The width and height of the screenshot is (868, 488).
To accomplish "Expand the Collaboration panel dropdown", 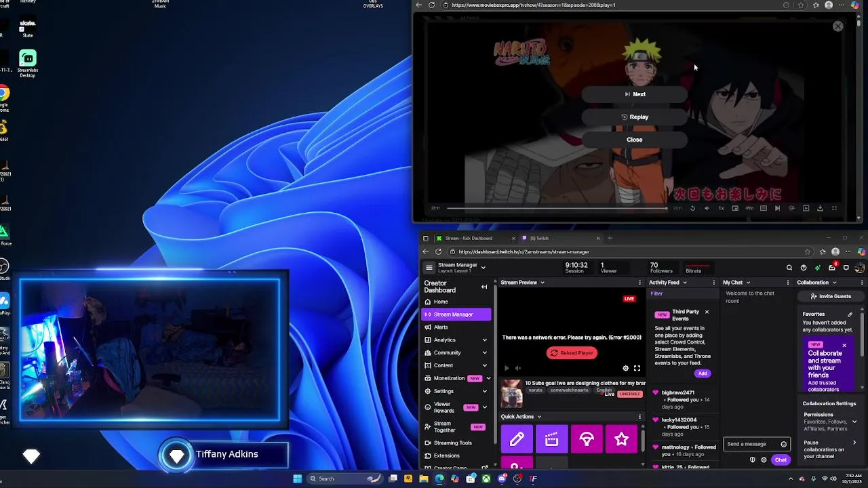I will [834, 283].
